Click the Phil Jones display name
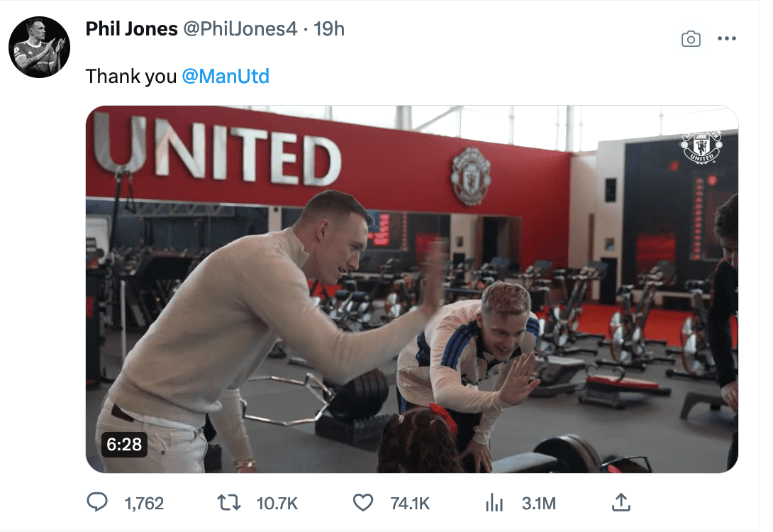This screenshot has height=532, width=773. point(131,29)
